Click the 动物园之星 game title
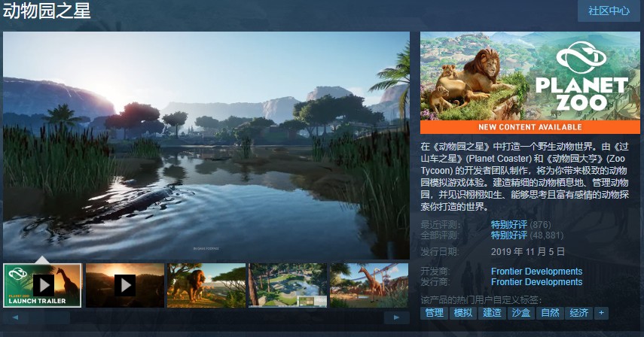The image size is (644, 337). coord(47,11)
